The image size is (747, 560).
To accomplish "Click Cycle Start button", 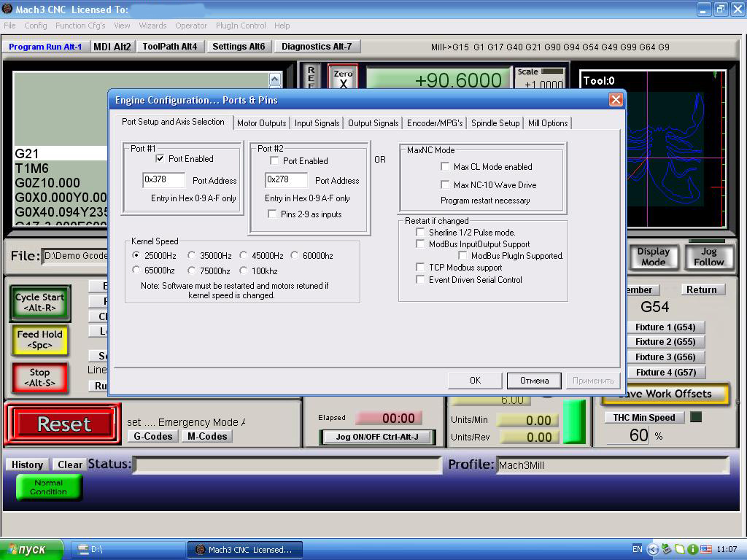I will tap(40, 303).
